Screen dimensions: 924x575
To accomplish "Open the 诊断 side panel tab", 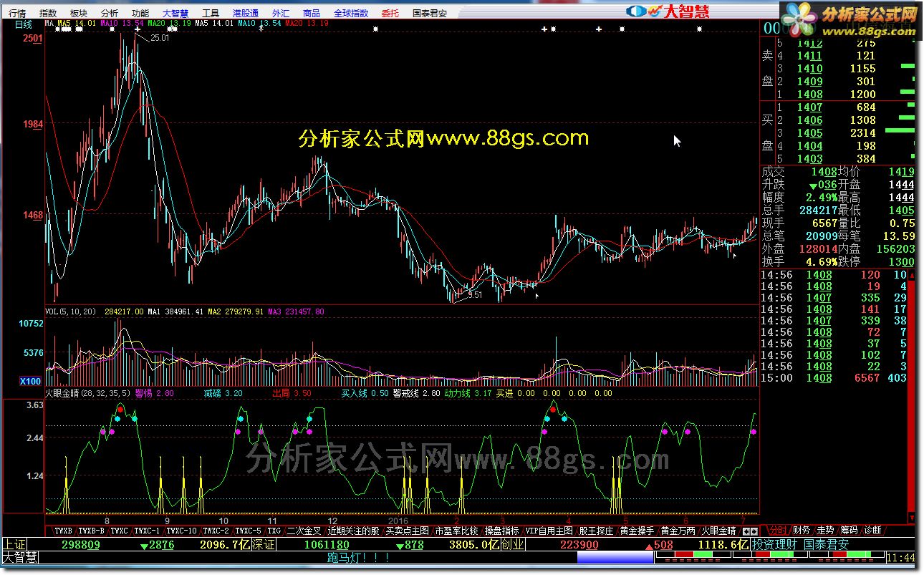I will pos(872,530).
